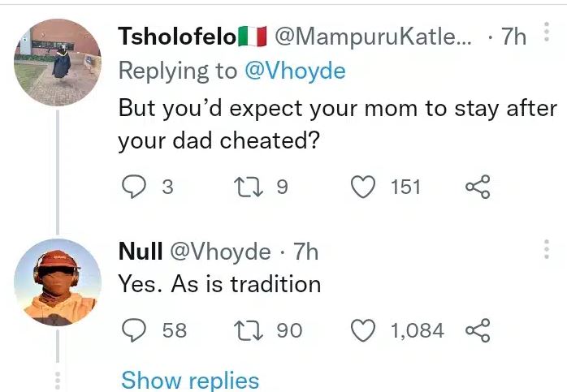
Task: Open Tsholofelo's profile by display name
Action: pos(177,37)
